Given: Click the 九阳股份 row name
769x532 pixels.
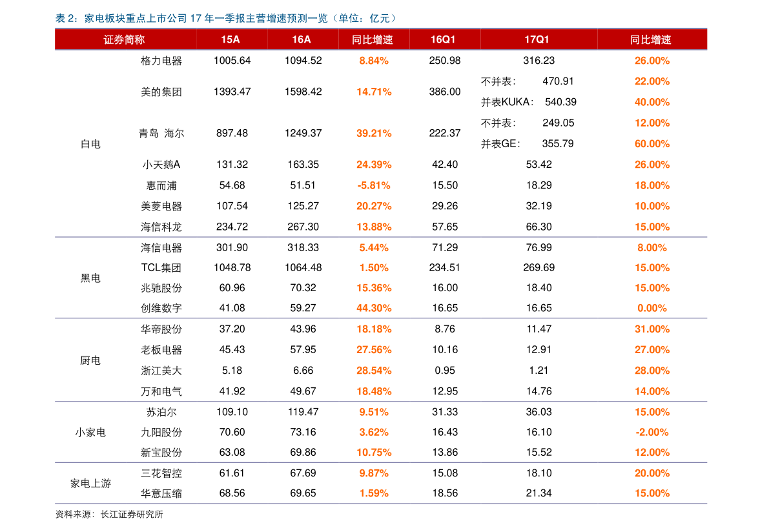Looking at the screenshot, I should click(161, 433).
